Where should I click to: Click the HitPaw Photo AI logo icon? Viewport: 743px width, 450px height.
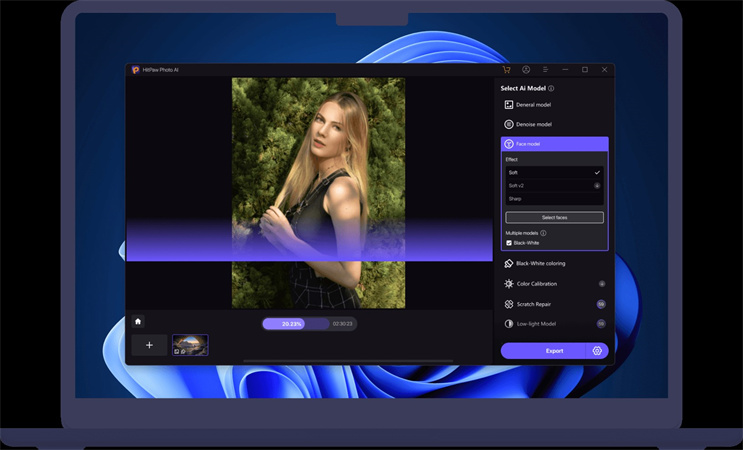pyautogui.click(x=135, y=70)
